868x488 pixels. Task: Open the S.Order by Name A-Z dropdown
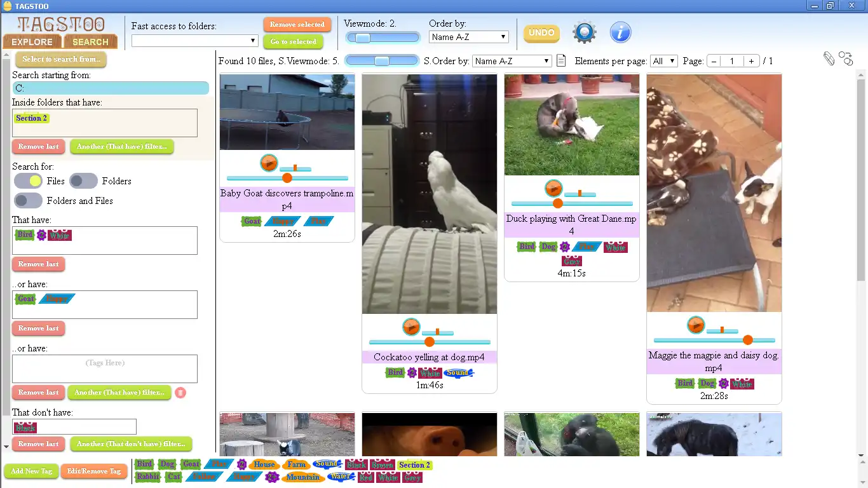pos(512,61)
